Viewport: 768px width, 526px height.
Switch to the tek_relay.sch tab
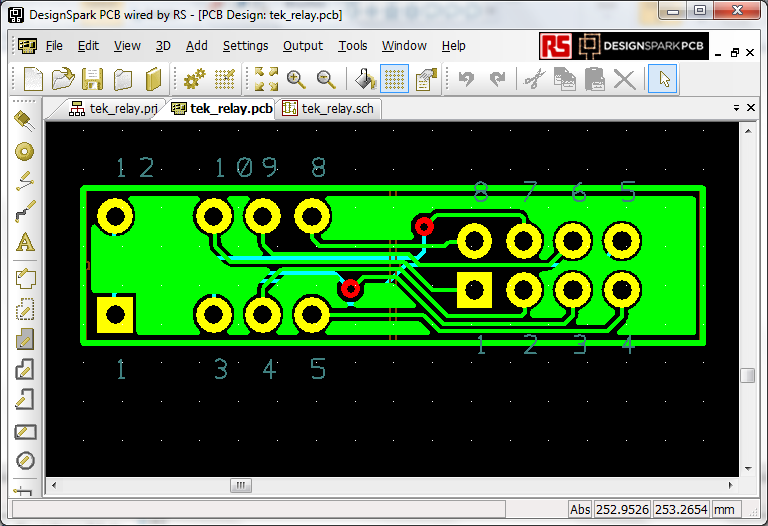(329, 108)
